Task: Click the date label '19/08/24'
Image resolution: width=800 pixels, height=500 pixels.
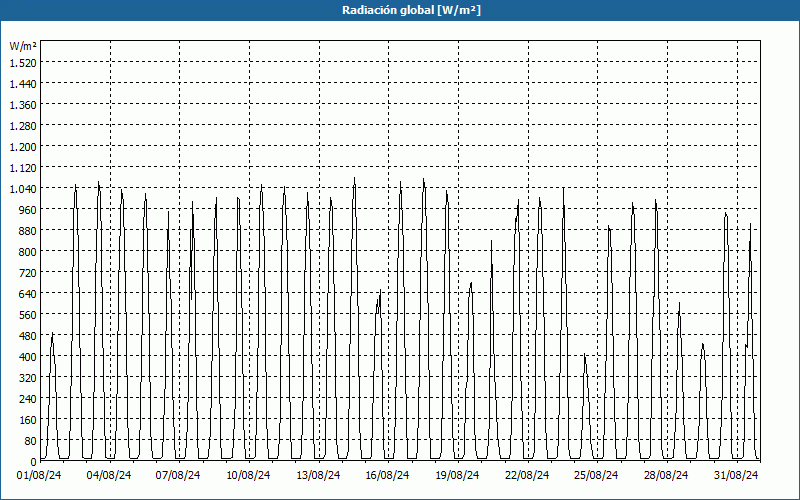Action: (x=457, y=476)
